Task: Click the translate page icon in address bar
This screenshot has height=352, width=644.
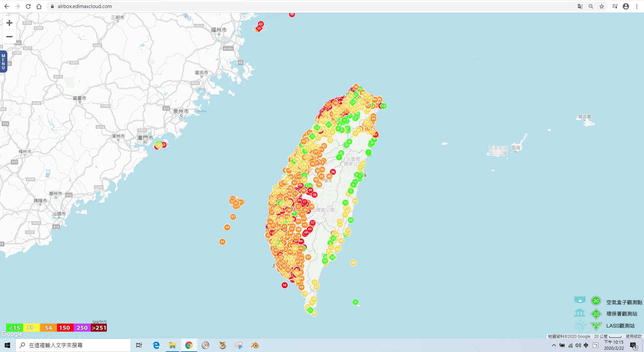Action: pyautogui.click(x=580, y=6)
